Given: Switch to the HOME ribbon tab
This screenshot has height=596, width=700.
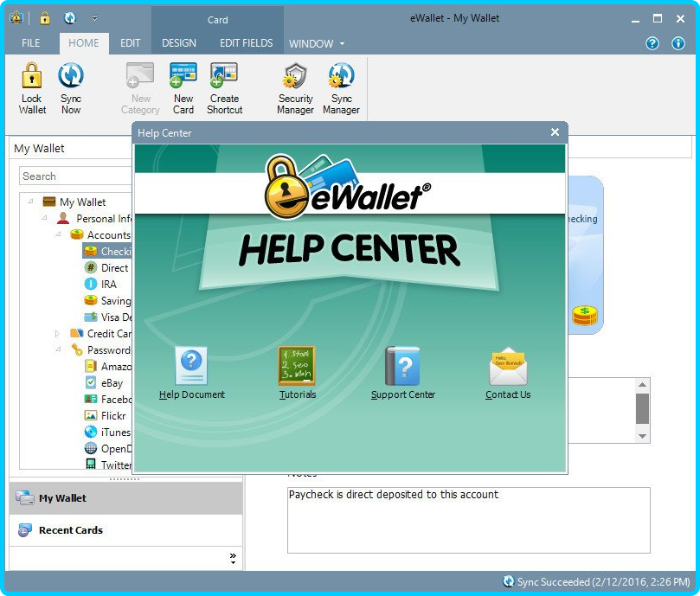Looking at the screenshot, I should click(83, 43).
